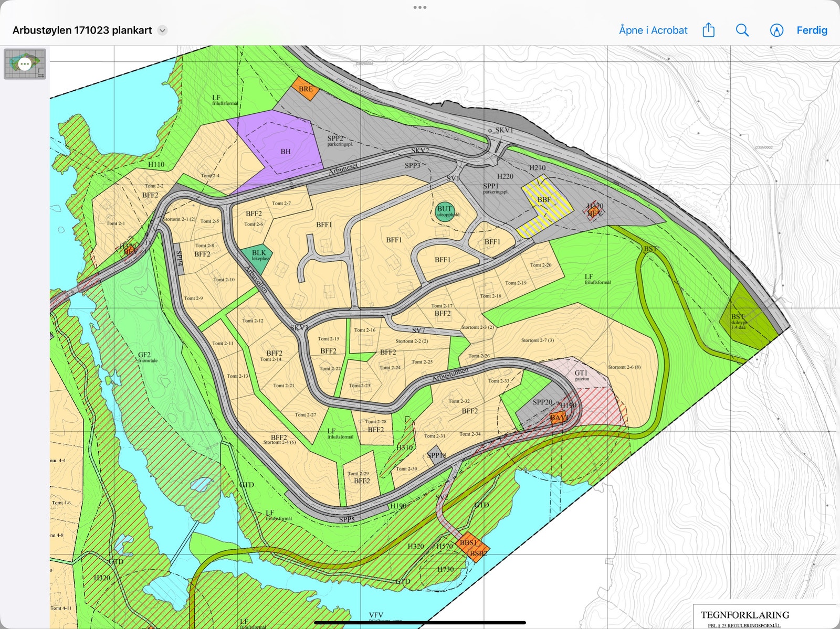
Task: Tap the Stortomt 2-2 (2) label
Action: tap(412, 341)
